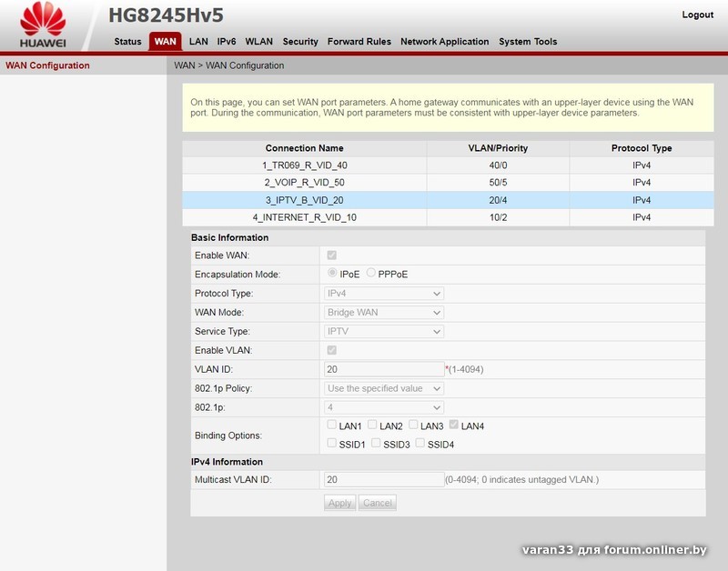Open the WAN Mode dropdown
This screenshot has width=728, height=571.
click(x=384, y=313)
